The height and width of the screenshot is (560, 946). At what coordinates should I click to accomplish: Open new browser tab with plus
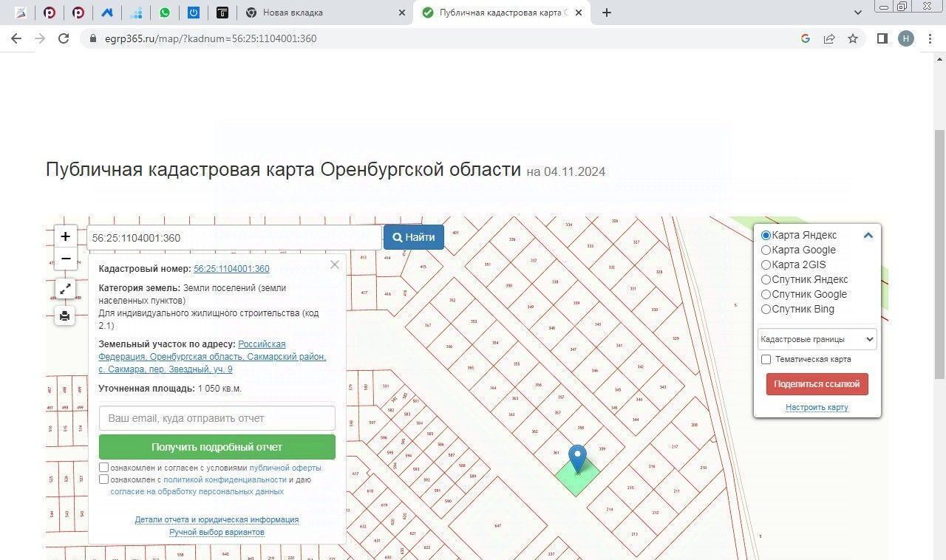607,13
